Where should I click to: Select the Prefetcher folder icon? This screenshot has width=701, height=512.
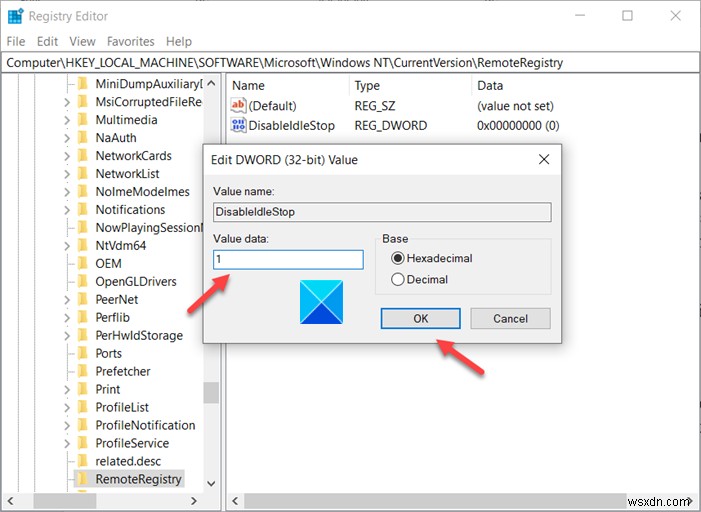(83, 371)
